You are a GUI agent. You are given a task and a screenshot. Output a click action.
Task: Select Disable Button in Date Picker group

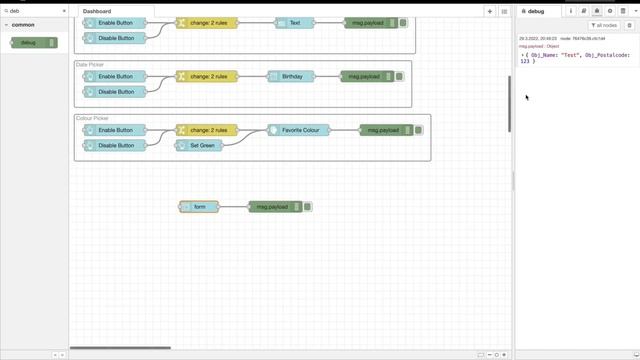tap(115, 92)
